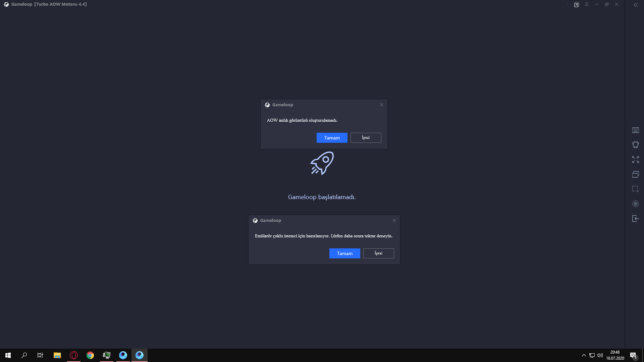The width and height of the screenshot is (644, 362).
Task: Open the Windows Start menu
Action: tap(8, 355)
